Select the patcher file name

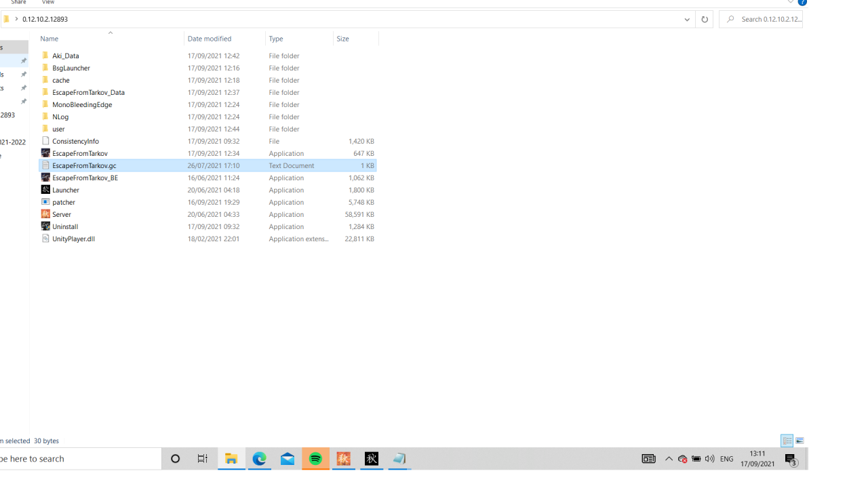point(63,202)
